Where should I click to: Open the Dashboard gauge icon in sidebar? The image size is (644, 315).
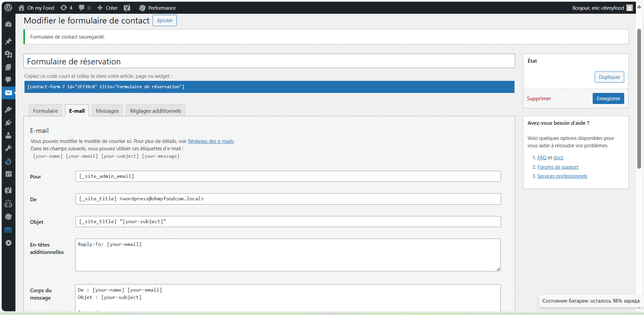(8, 24)
